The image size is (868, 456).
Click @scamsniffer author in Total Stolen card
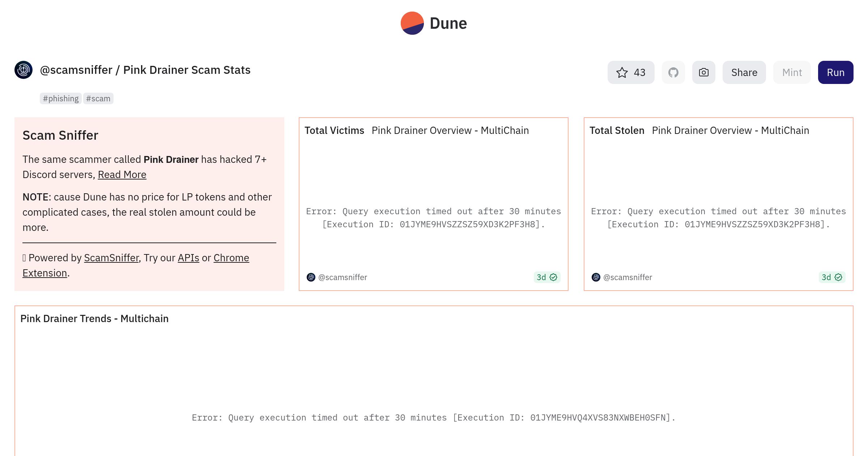point(627,277)
